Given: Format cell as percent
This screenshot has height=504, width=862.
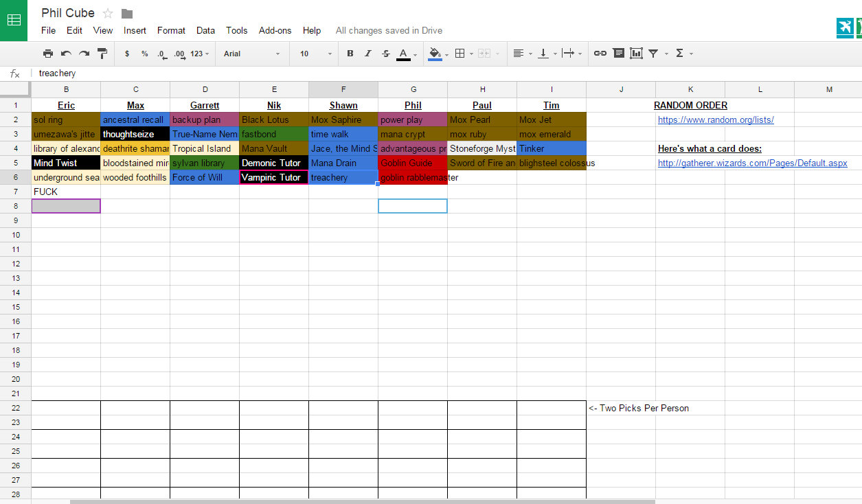Looking at the screenshot, I should point(145,54).
